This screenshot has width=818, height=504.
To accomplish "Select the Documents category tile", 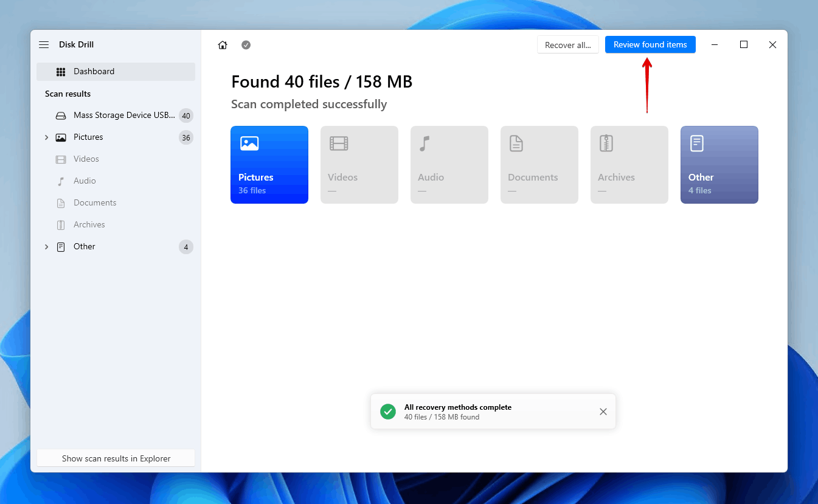I will tap(539, 165).
